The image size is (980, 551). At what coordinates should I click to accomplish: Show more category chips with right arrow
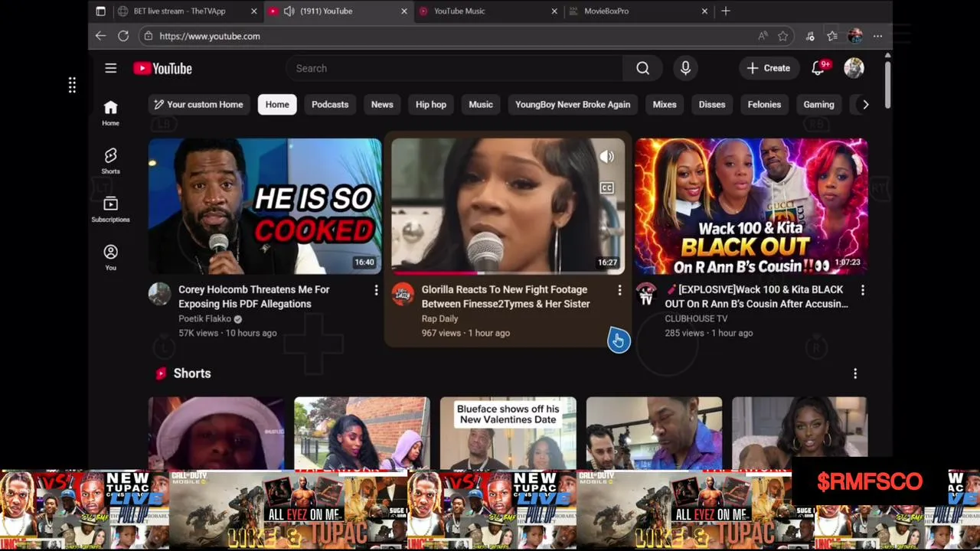(866, 105)
